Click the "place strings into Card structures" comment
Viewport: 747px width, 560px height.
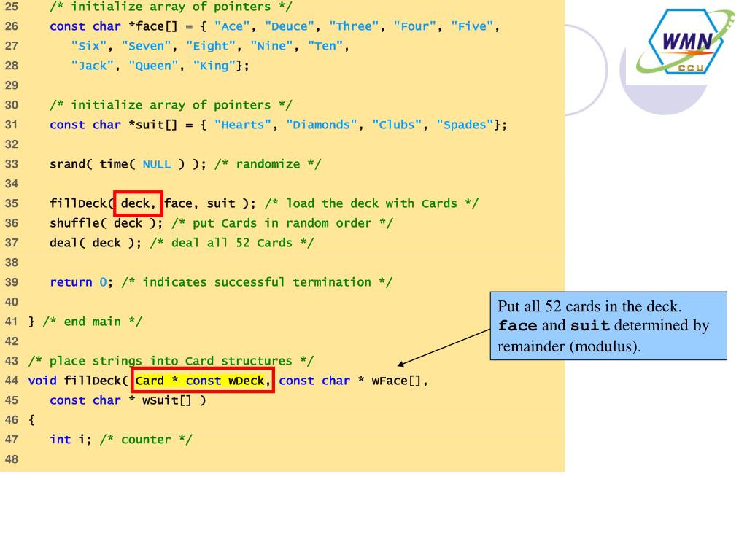coord(171,361)
